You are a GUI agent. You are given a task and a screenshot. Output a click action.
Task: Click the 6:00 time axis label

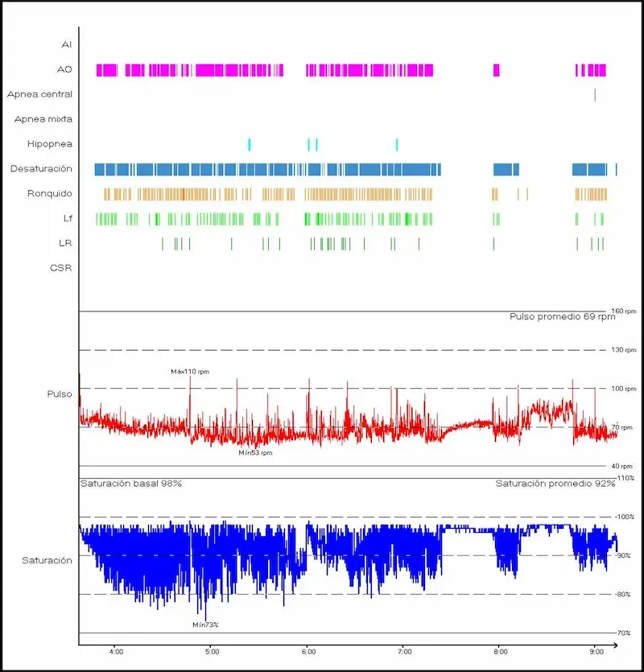308,653
